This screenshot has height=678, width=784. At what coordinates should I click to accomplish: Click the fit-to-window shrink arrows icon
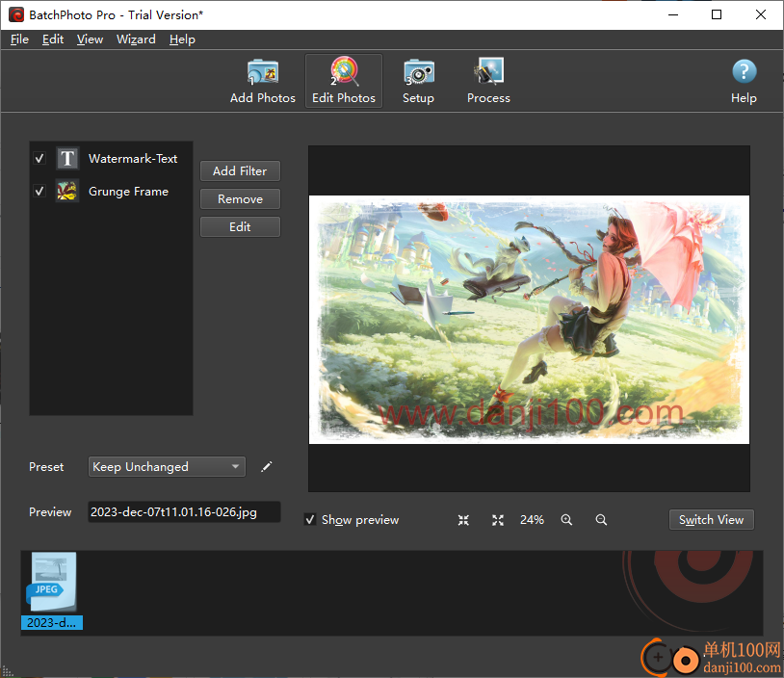tap(463, 520)
